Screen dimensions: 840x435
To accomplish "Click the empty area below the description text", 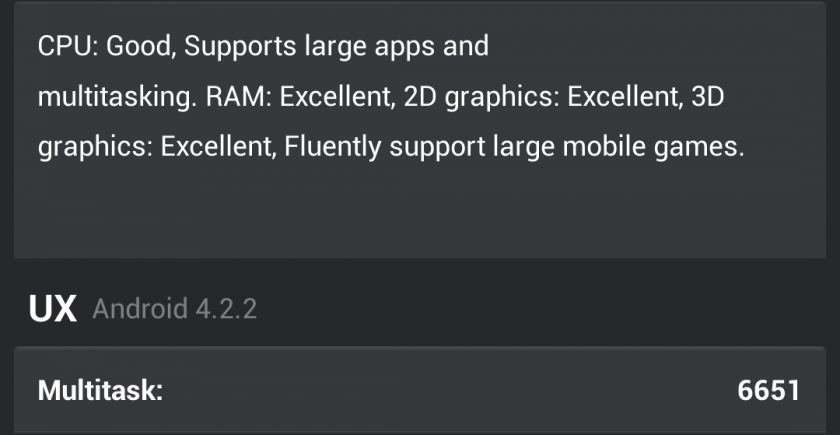I will tap(419, 215).
